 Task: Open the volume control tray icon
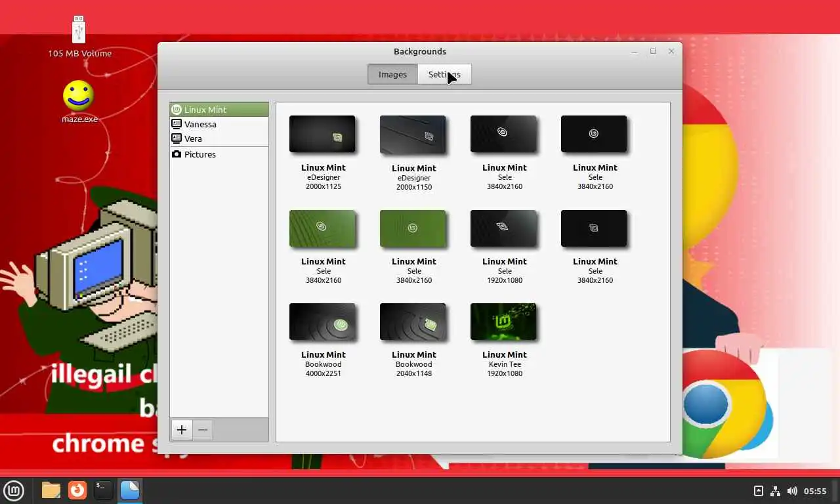click(x=792, y=491)
